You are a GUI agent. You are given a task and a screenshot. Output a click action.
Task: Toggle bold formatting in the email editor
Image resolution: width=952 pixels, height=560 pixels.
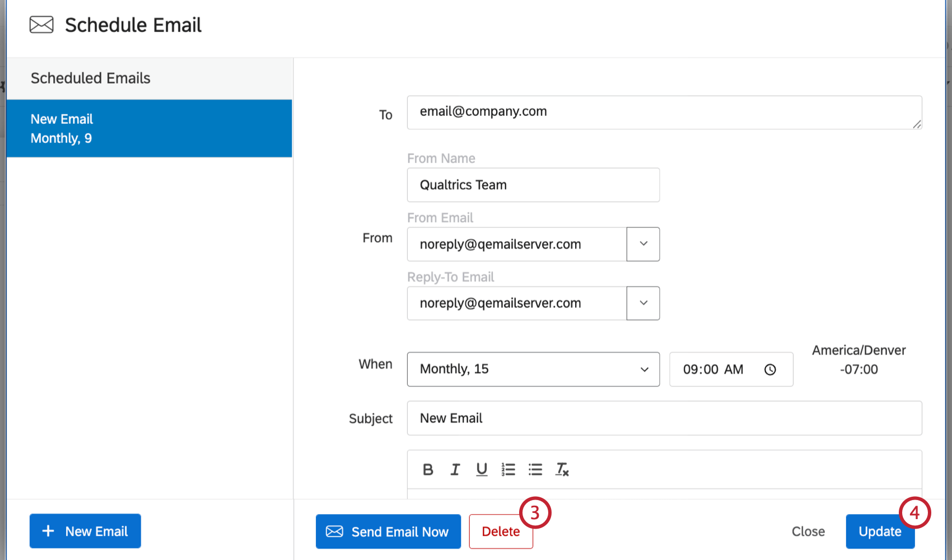point(427,469)
